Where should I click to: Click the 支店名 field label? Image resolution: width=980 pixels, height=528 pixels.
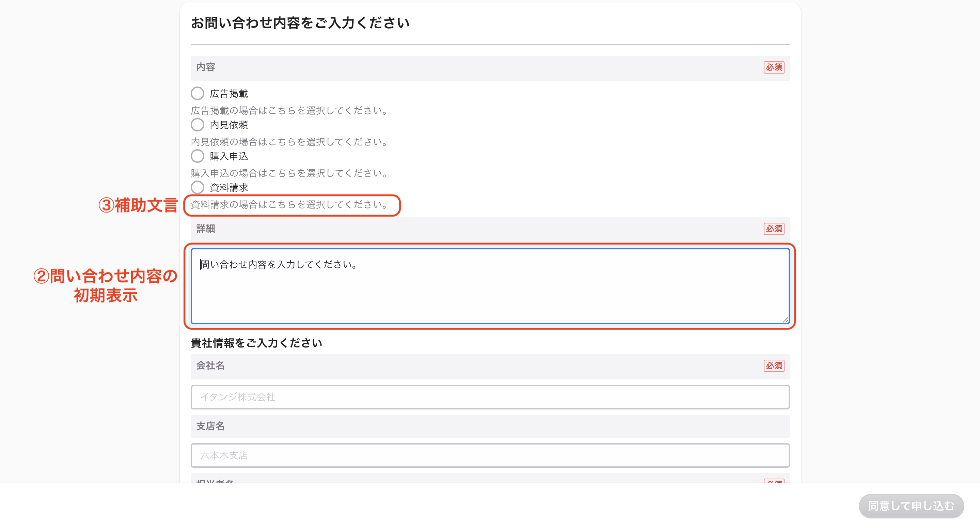(210, 426)
